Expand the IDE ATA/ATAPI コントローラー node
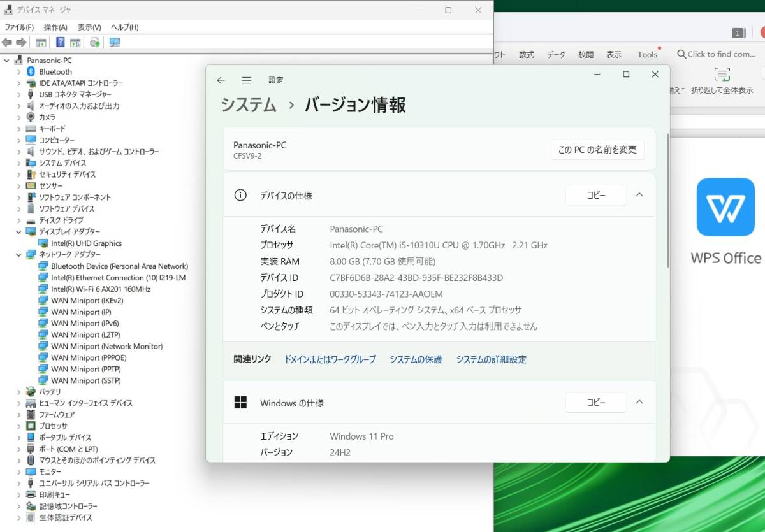 point(19,83)
